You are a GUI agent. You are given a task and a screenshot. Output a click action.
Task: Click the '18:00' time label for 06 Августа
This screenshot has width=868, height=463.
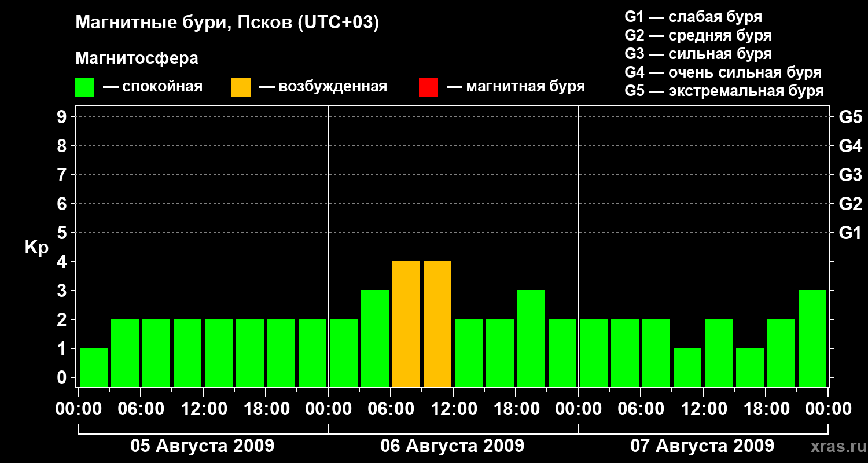point(516,409)
